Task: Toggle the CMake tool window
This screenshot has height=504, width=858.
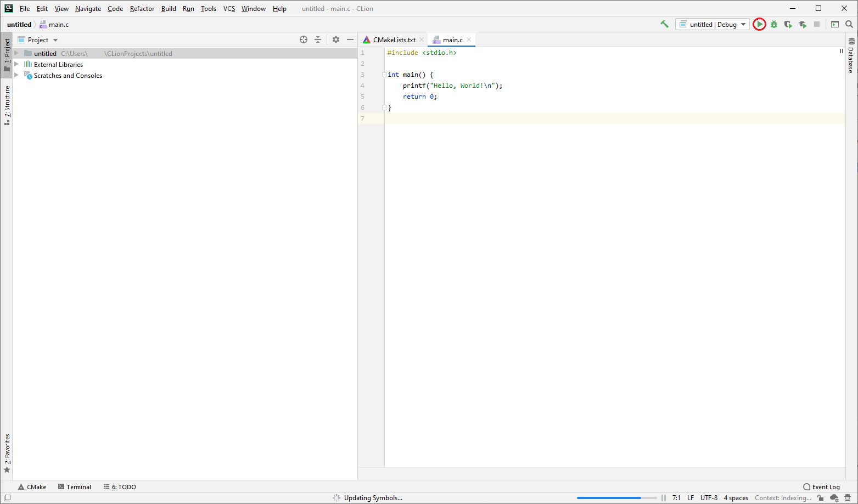Action: pos(32,487)
